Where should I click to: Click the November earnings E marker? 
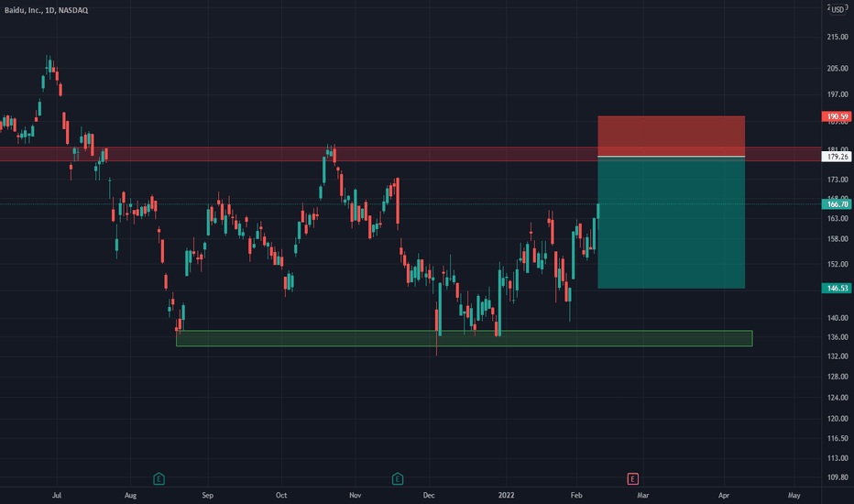[x=397, y=479]
